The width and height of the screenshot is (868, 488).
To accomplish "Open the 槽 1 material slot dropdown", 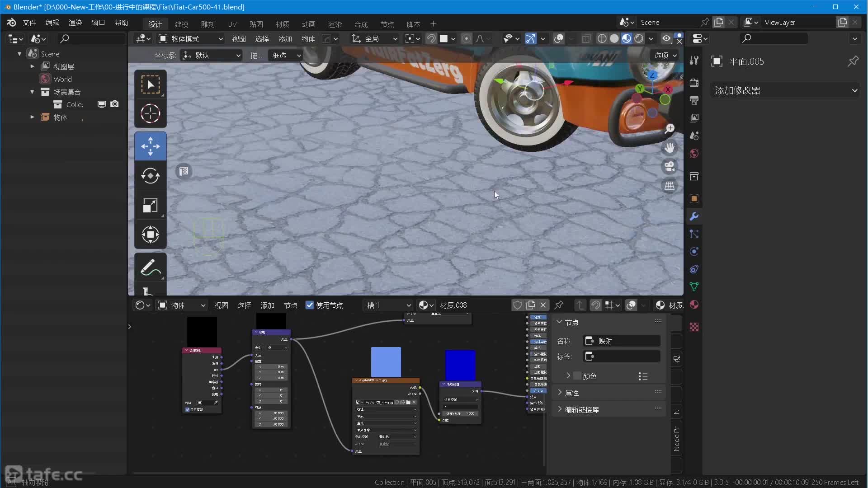I will point(388,305).
